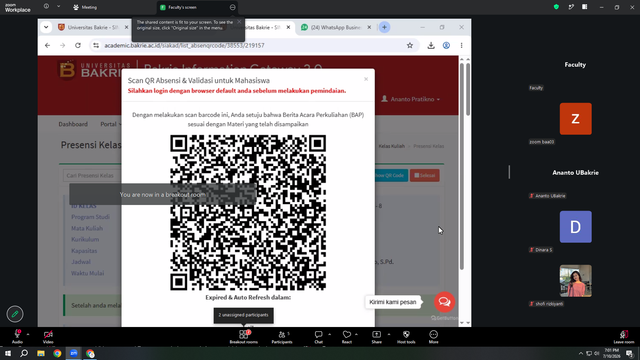Click the attendance QR code image
This screenshot has width=640, height=360.
click(x=248, y=213)
